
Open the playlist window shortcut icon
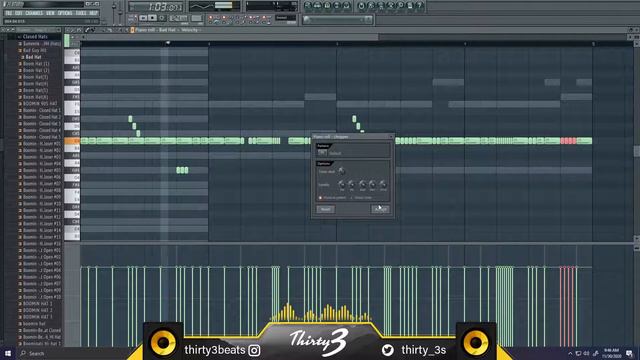tap(308, 6)
